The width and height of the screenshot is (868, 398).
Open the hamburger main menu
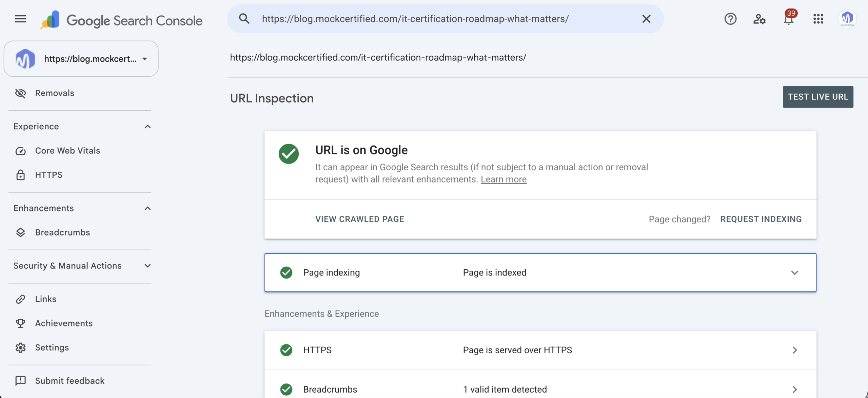pos(20,19)
